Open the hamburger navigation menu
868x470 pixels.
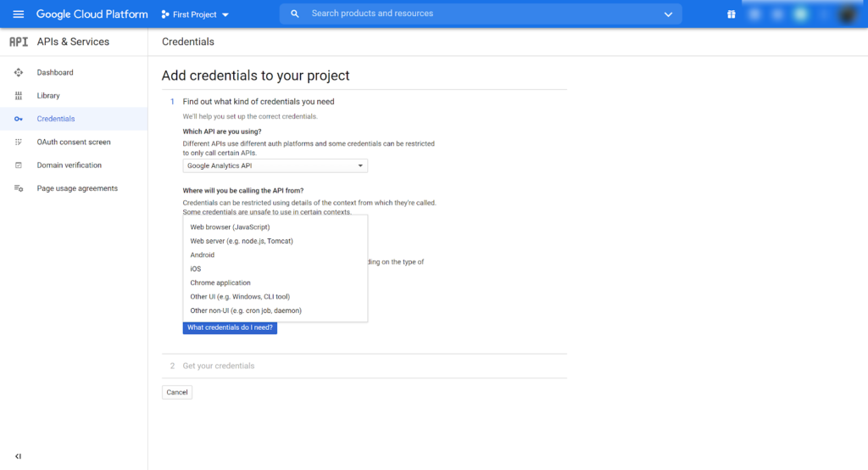point(19,14)
